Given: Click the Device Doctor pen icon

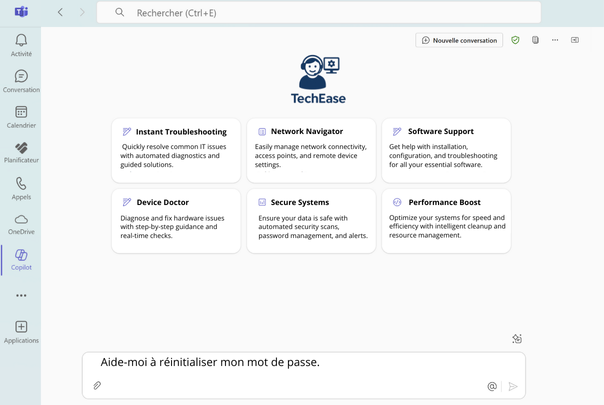Looking at the screenshot, I should [x=127, y=202].
